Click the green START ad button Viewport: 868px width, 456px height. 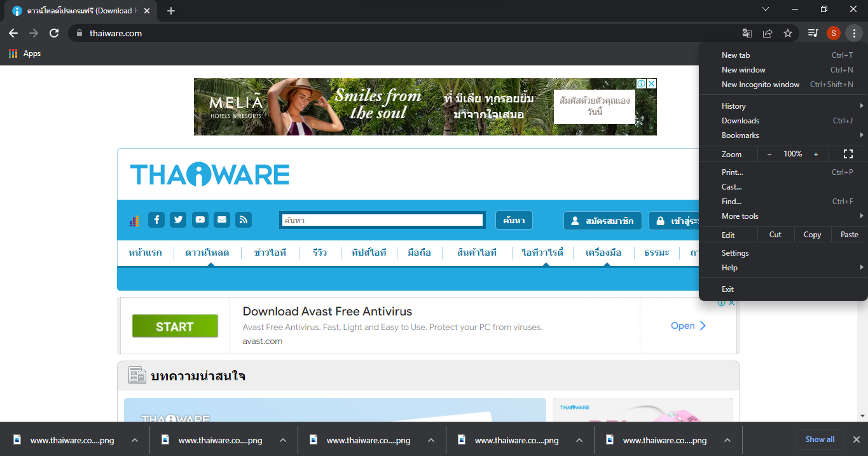tap(175, 326)
